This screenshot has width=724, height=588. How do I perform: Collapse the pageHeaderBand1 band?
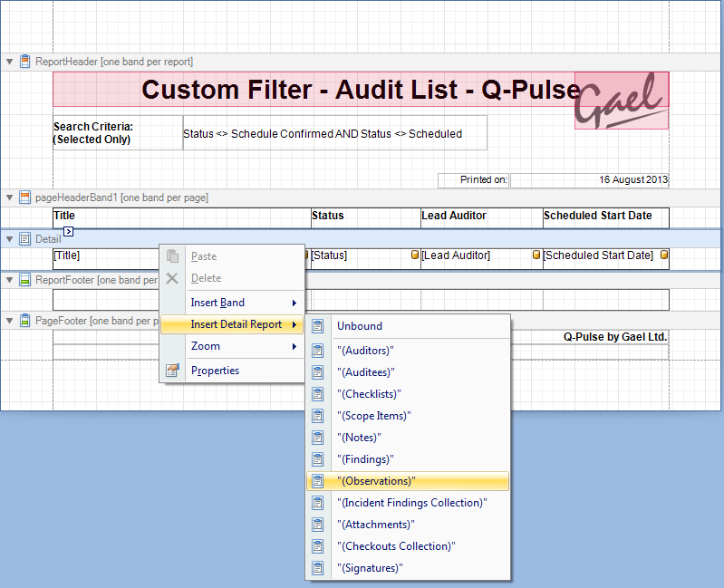point(9,198)
